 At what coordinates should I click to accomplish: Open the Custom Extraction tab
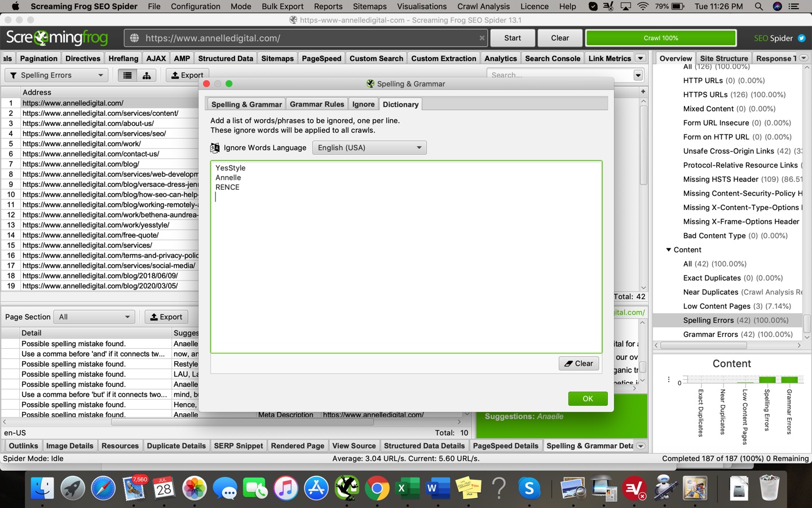point(444,58)
